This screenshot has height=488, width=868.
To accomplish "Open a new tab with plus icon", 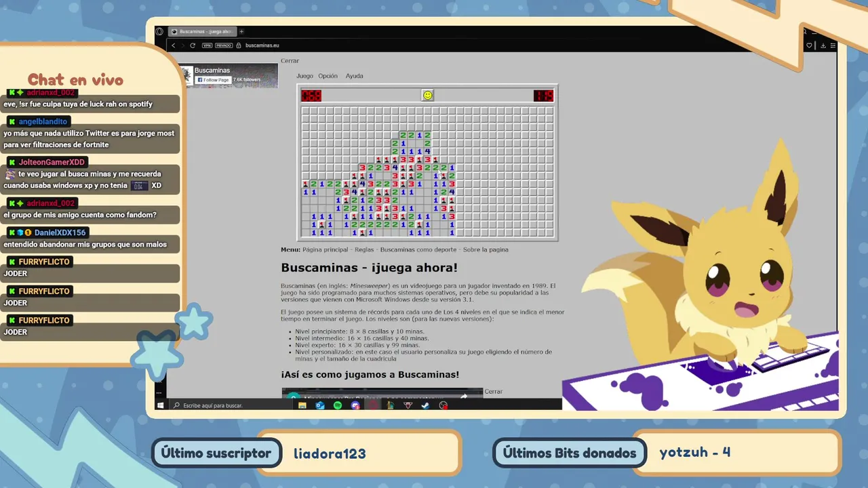I will click(241, 31).
